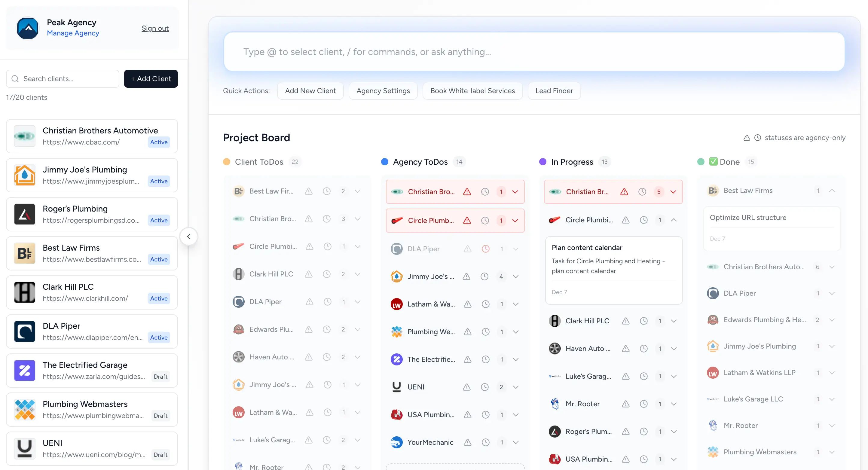Expand the Clark Hill PLC In Progress group
868x470 pixels.
(x=674, y=321)
